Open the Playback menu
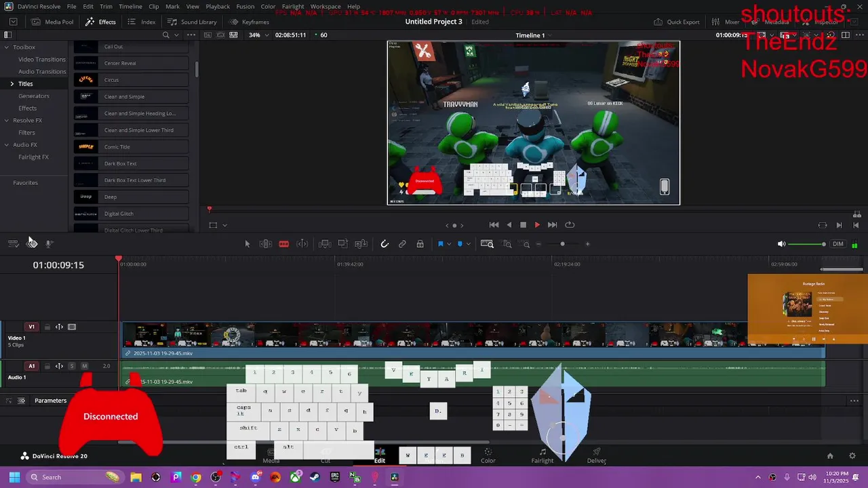The height and width of the screenshot is (488, 868). tap(218, 6)
